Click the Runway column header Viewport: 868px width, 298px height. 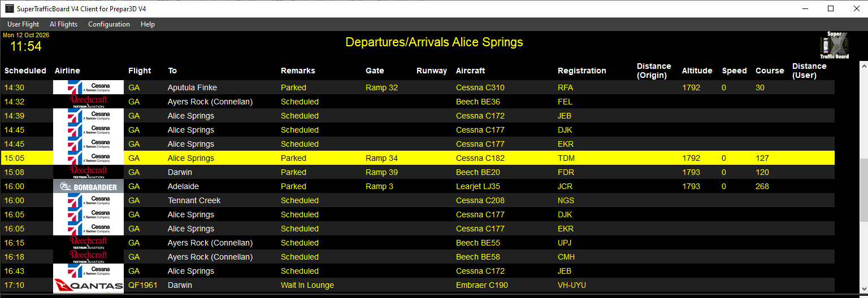click(432, 71)
